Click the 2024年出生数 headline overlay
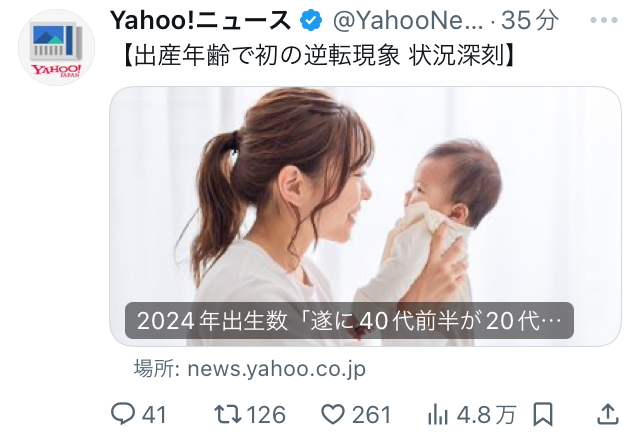Screen dimensions: 640x436 click(349, 320)
